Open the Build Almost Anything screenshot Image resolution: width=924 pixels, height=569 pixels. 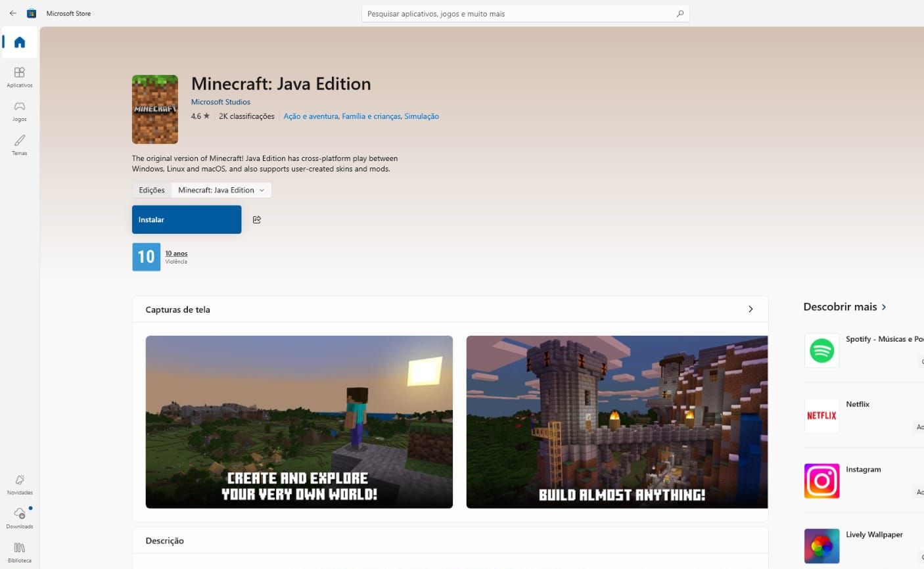(616, 422)
